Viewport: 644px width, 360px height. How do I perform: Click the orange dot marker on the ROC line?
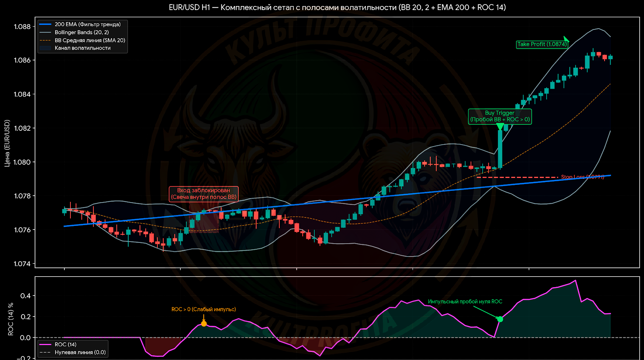[x=204, y=324]
